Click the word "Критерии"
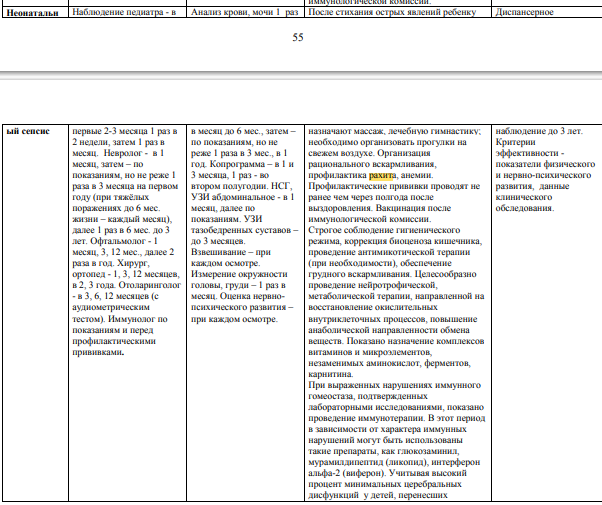The width and height of the screenshot is (602, 505). click(x=515, y=142)
